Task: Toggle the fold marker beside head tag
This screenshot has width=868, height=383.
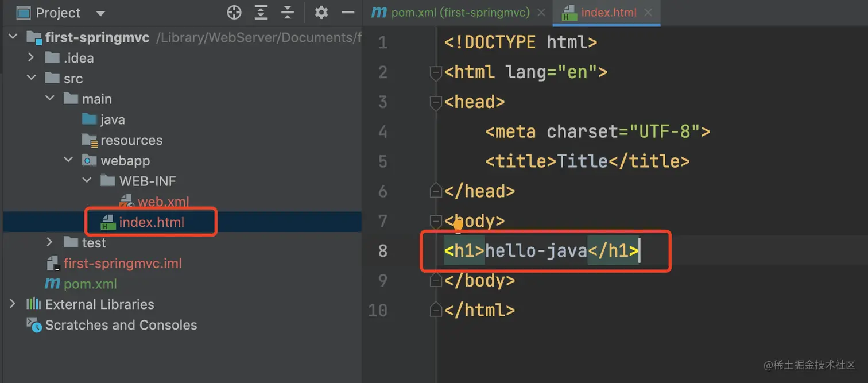Action: [436, 102]
